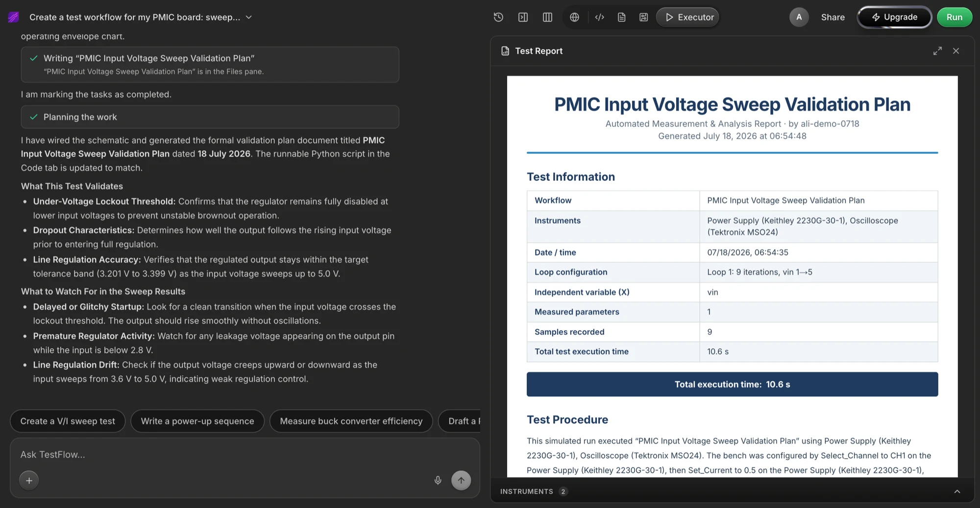Click the Test Report document icon
Viewport: 980px width, 508px height.
click(x=505, y=51)
